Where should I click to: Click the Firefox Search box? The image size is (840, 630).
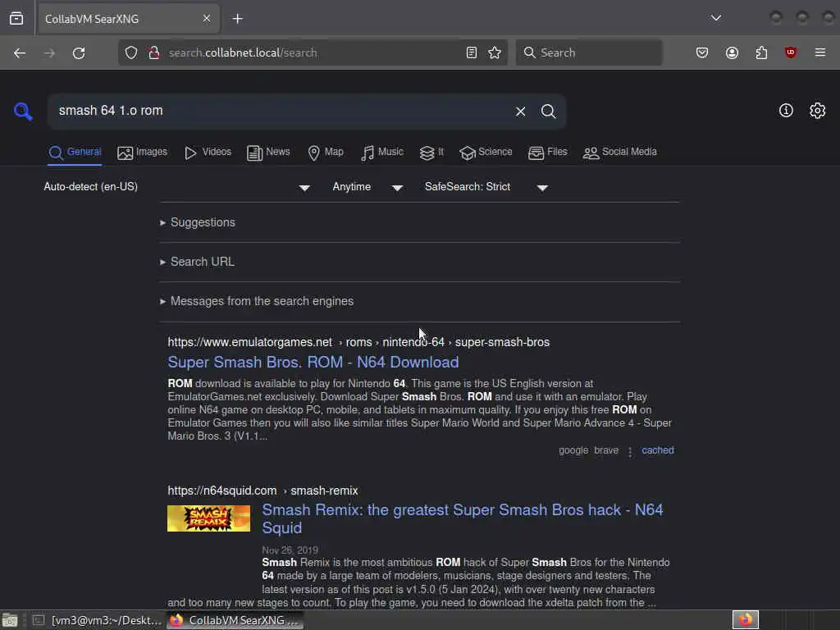(x=589, y=52)
